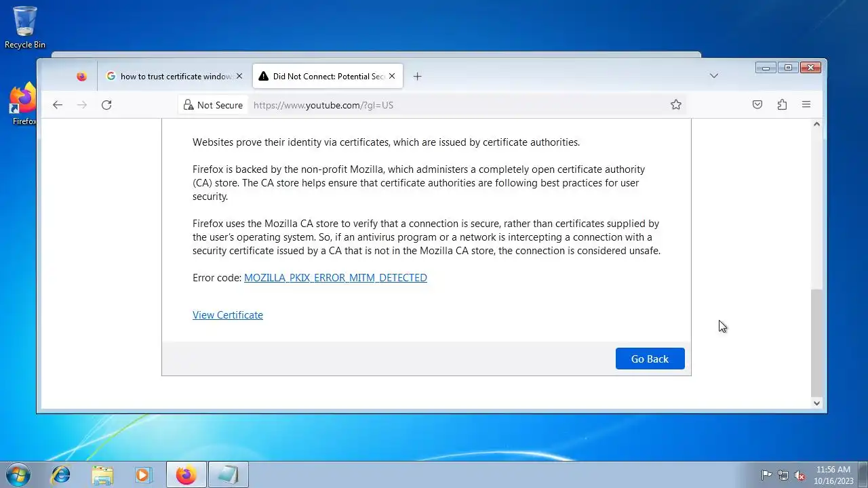Click the scrollbar down arrow
Viewport: 868px width, 488px height.
tap(816, 403)
